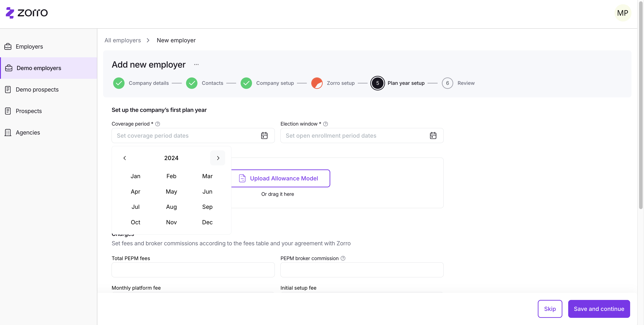Open the coverage period calendar icon
This screenshot has height=325, width=644.
pos(264,136)
